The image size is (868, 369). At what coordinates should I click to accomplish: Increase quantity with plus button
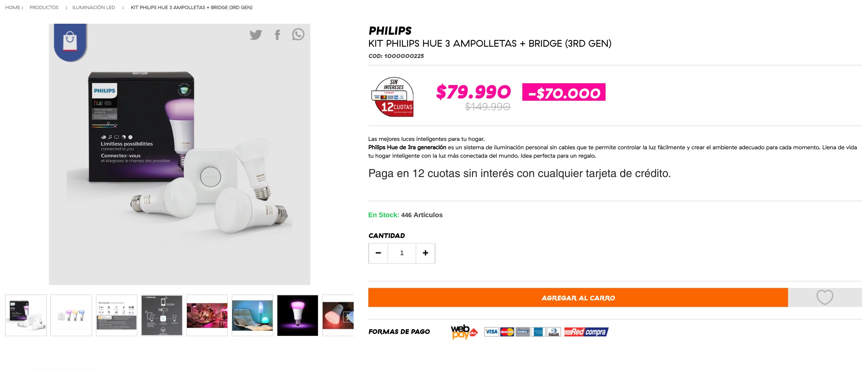(426, 253)
